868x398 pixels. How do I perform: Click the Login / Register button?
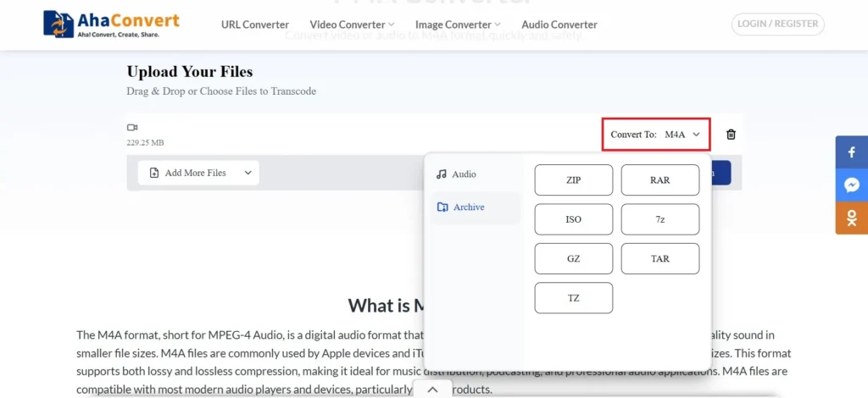pos(777,24)
